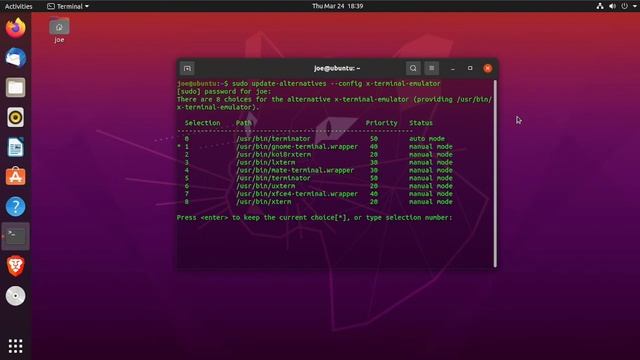Launch Brave browser from the dock
Screen dimensions: 640x360
tap(16, 266)
